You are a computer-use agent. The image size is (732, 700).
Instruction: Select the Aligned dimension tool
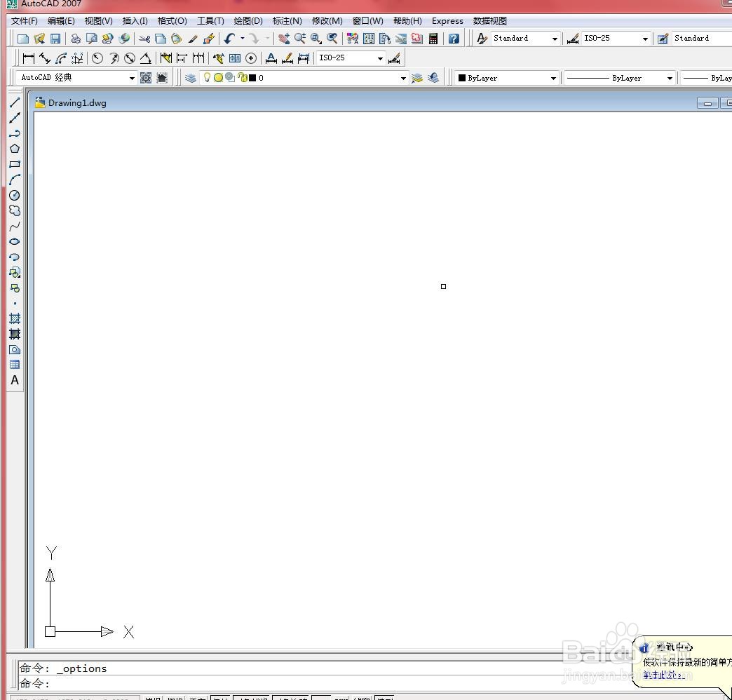click(x=45, y=58)
